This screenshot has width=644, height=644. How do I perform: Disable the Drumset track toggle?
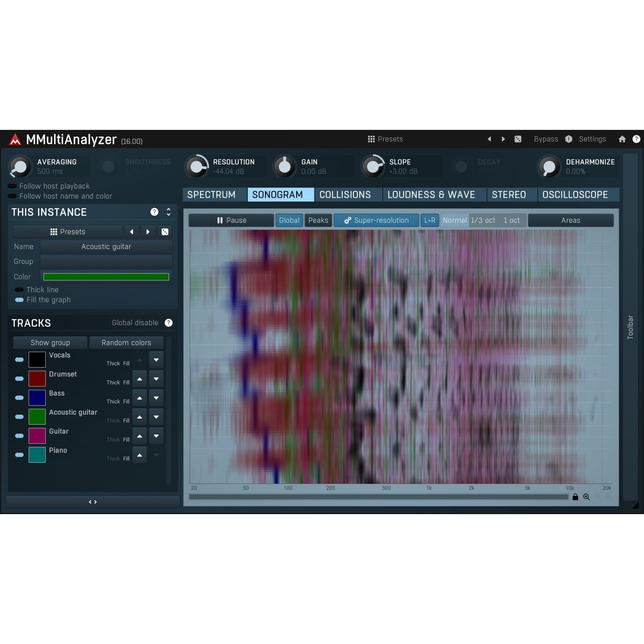tap(19, 379)
